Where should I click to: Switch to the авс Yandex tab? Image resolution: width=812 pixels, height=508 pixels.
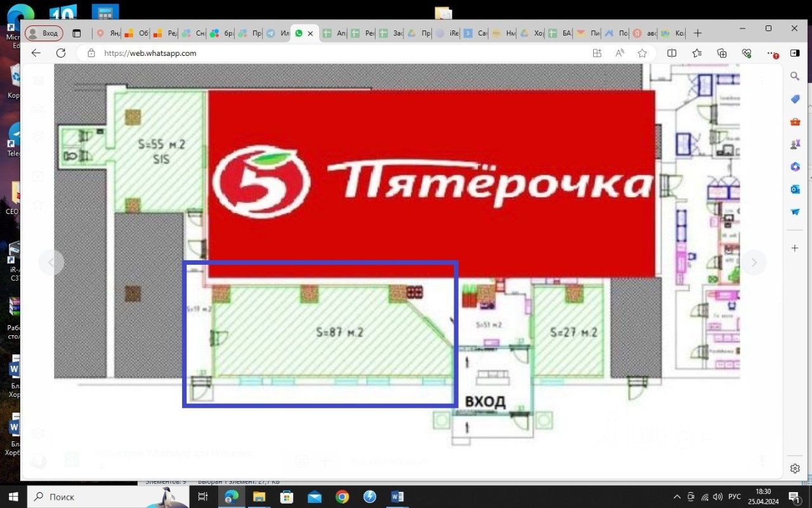[x=645, y=33]
